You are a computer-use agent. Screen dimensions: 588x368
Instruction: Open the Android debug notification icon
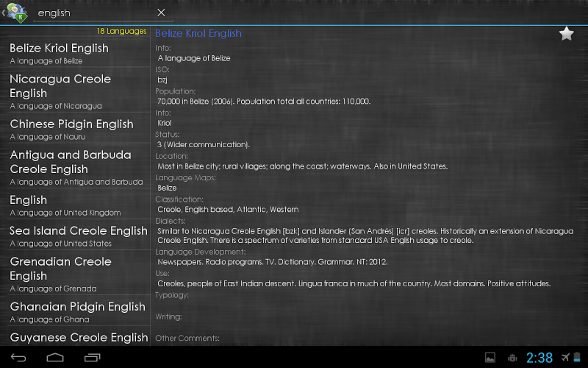(512, 358)
